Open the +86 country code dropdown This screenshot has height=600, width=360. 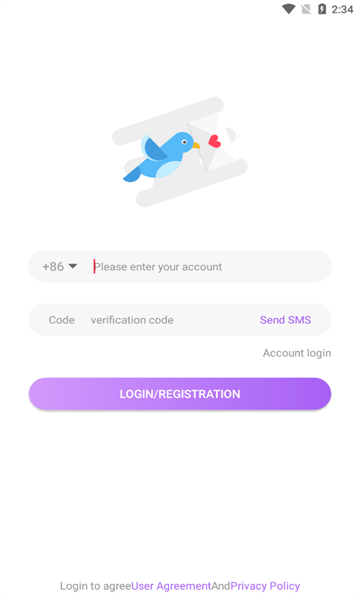60,266
